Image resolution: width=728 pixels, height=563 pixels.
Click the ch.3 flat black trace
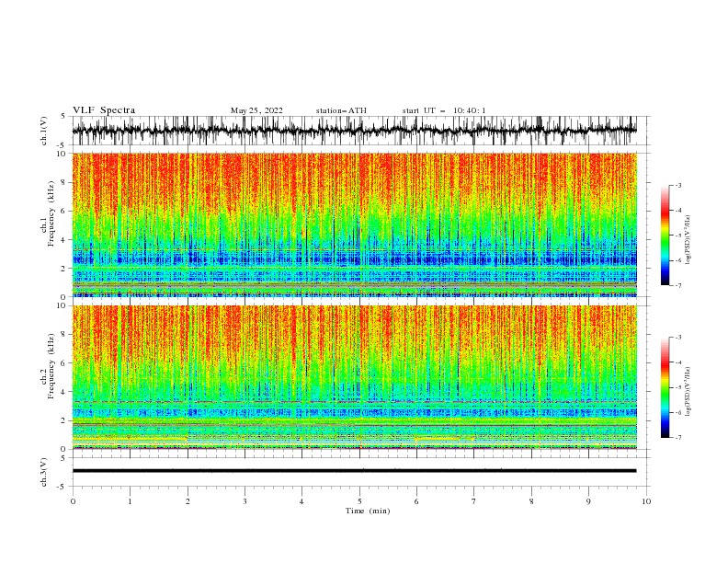[354, 471]
